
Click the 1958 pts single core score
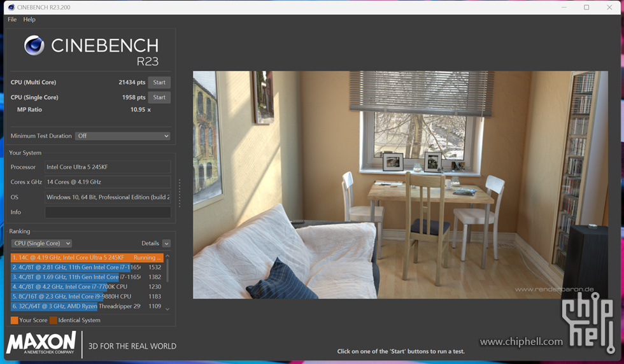pyautogui.click(x=134, y=97)
